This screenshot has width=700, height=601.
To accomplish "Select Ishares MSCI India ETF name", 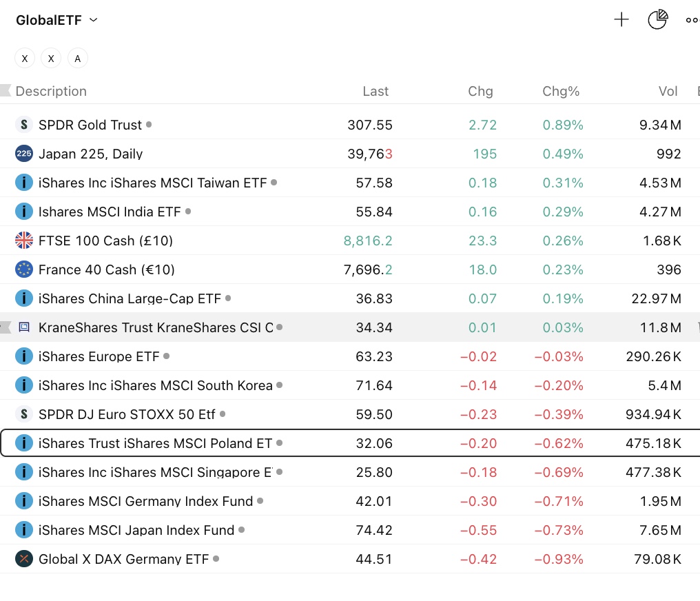I will [x=110, y=212].
